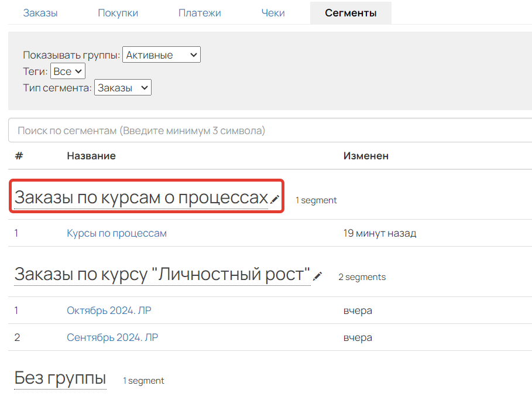Go to the Платежи tab

point(200,13)
